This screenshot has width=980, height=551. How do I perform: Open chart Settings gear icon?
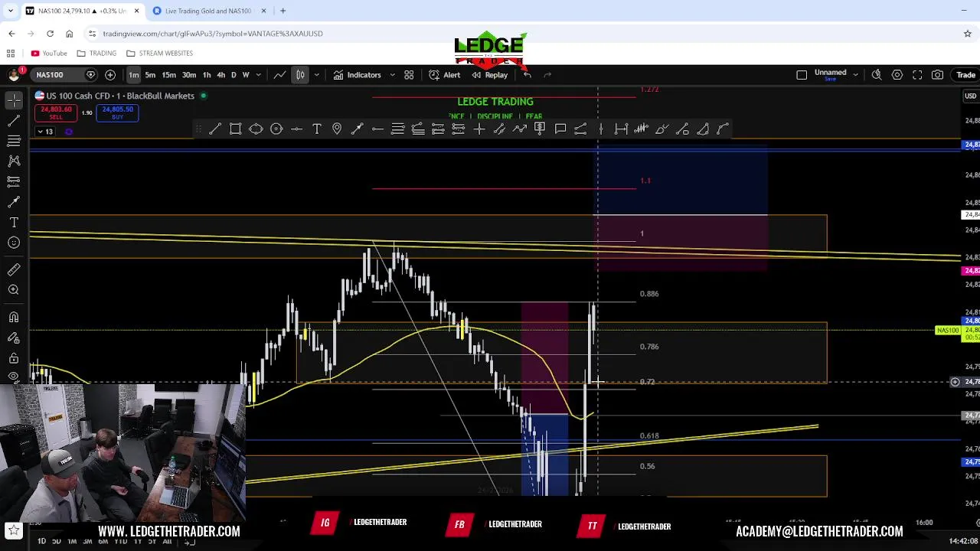click(897, 75)
